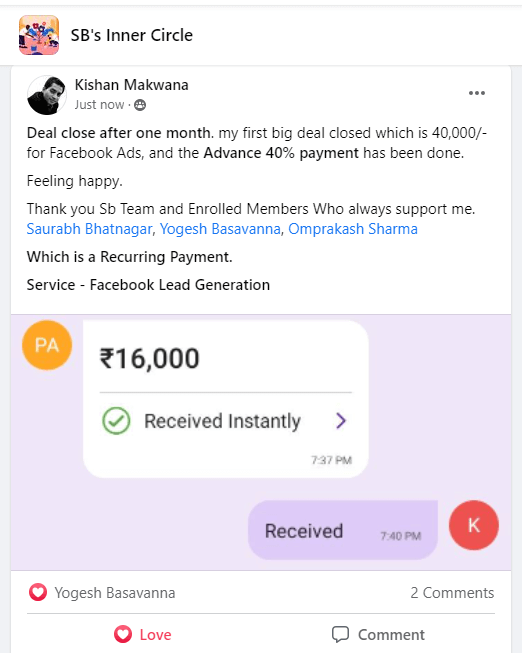Open Yogesh Basavanna's tagged profile link
Viewport: 522px width, 653px height.
click(x=220, y=229)
